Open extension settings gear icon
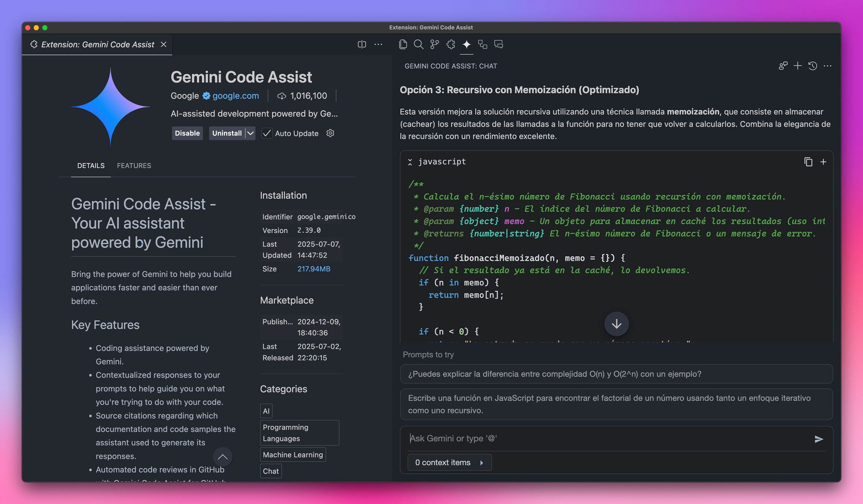863x504 pixels. tap(330, 133)
